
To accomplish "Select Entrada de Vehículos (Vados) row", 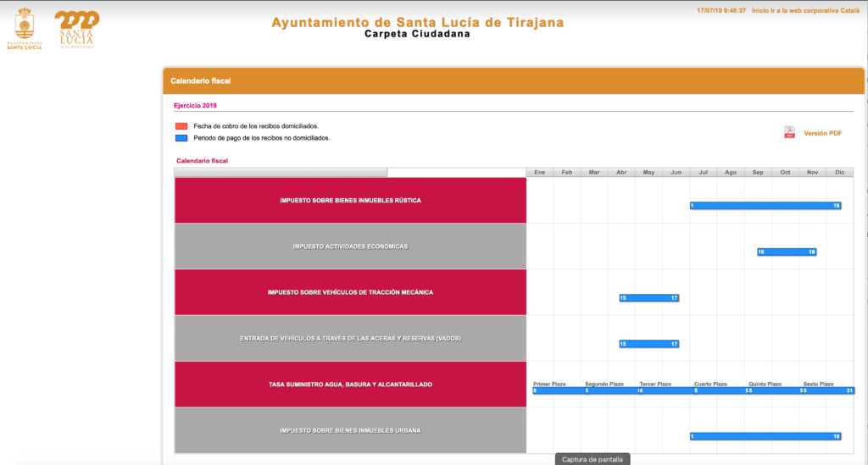I will click(x=350, y=339).
